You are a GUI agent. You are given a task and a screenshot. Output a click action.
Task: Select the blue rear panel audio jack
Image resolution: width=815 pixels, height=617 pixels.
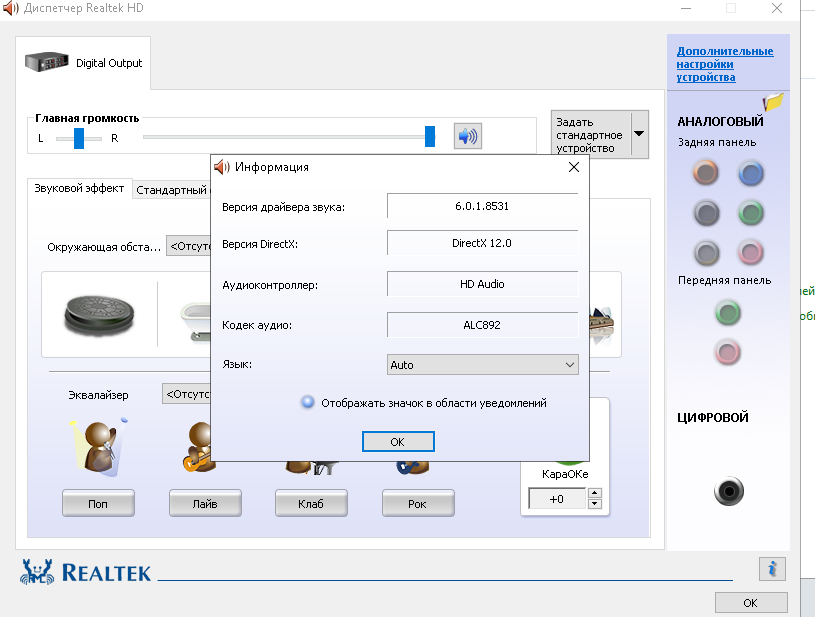[751, 173]
